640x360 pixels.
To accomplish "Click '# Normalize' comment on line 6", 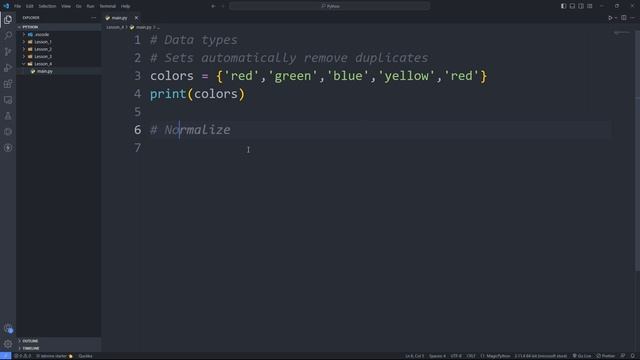I will click(x=190, y=130).
